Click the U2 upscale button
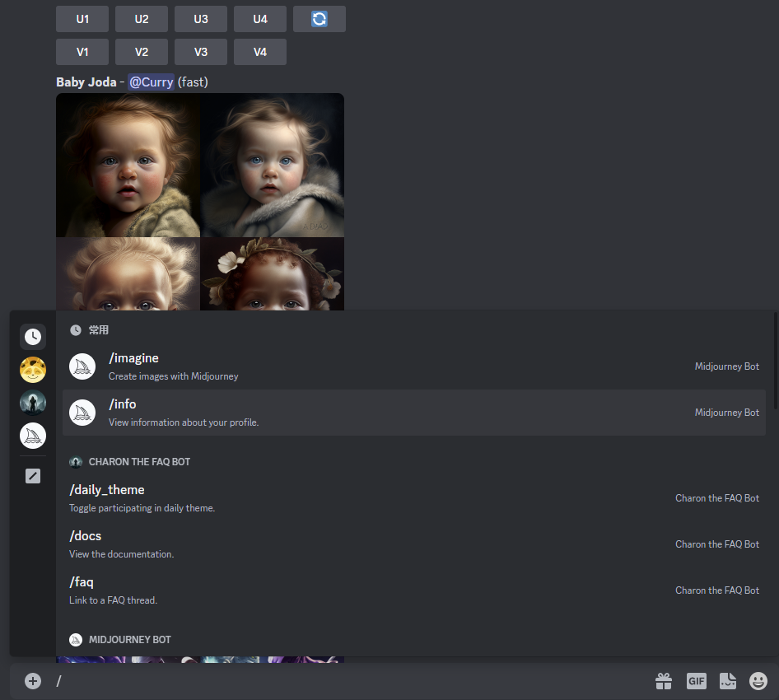The image size is (779, 700). pyautogui.click(x=141, y=19)
